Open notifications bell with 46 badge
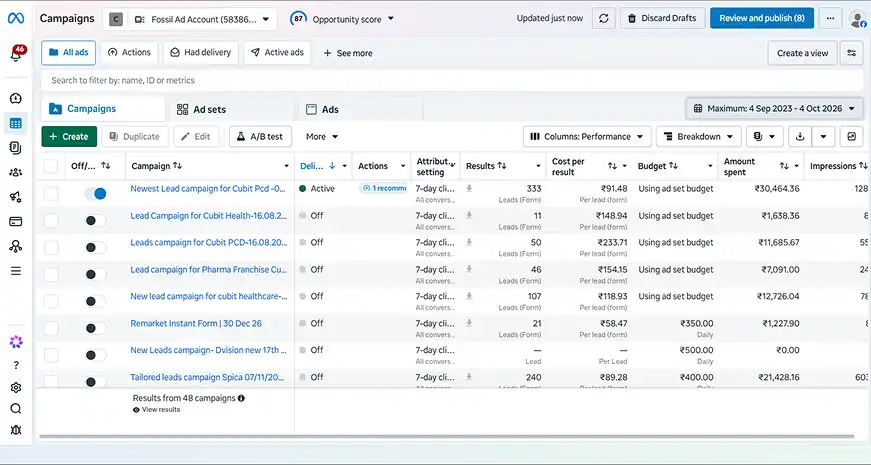The width and height of the screenshot is (871, 465). [16, 54]
